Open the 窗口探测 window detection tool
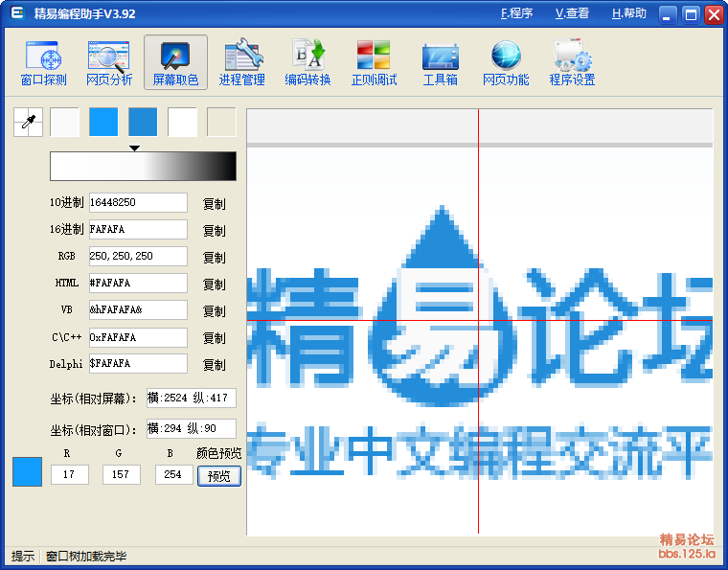Image resolution: width=728 pixels, height=570 pixels. pyautogui.click(x=44, y=62)
